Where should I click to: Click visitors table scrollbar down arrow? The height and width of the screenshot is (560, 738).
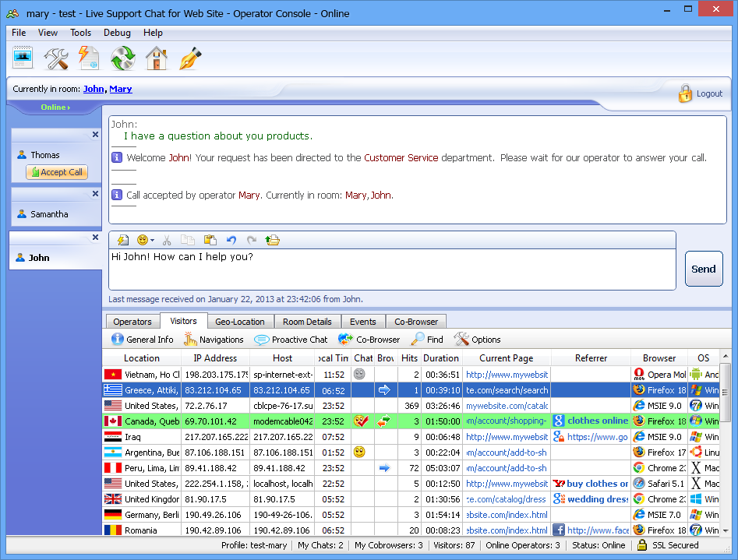[726, 530]
